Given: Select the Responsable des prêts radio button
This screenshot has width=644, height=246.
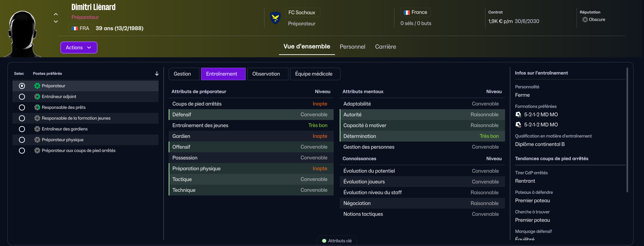Looking at the screenshot, I should (22, 107).
